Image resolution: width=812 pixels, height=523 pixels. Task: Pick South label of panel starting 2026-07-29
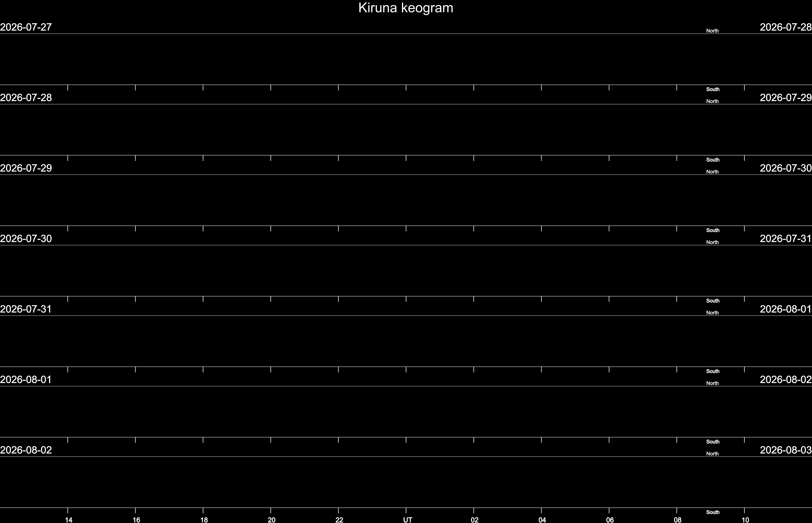click(713, 230)
